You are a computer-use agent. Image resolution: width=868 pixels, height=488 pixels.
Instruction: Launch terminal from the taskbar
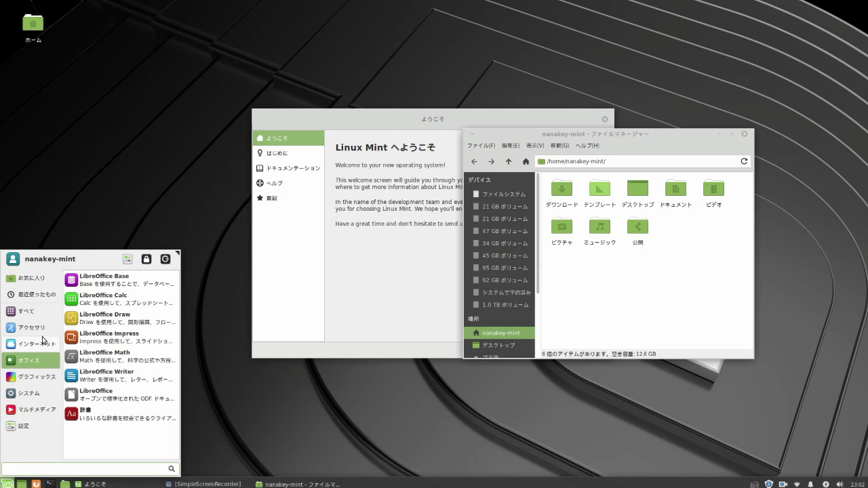pos(50,484)
